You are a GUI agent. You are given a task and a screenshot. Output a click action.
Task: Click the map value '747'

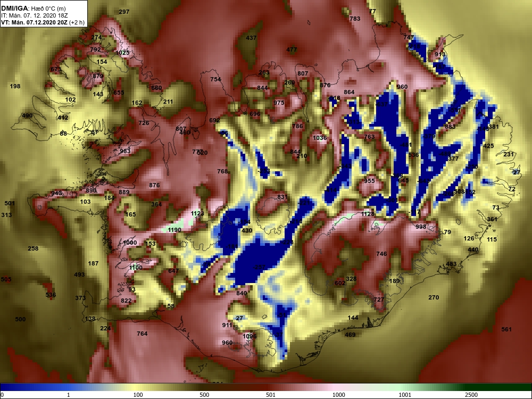click(409, 37)
